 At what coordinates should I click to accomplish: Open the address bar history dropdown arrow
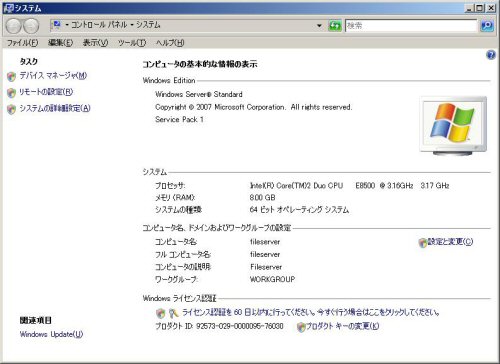(x=319, y=26)
